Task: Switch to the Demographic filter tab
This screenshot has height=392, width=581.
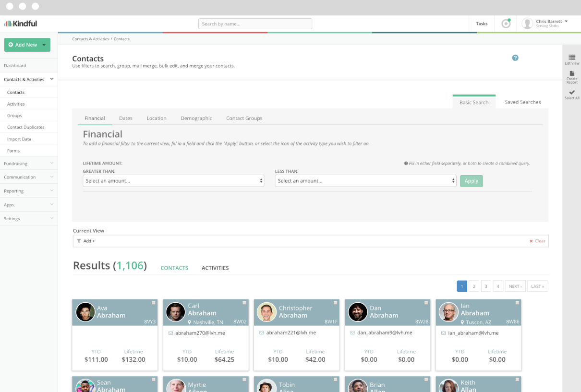Action: 196,118
